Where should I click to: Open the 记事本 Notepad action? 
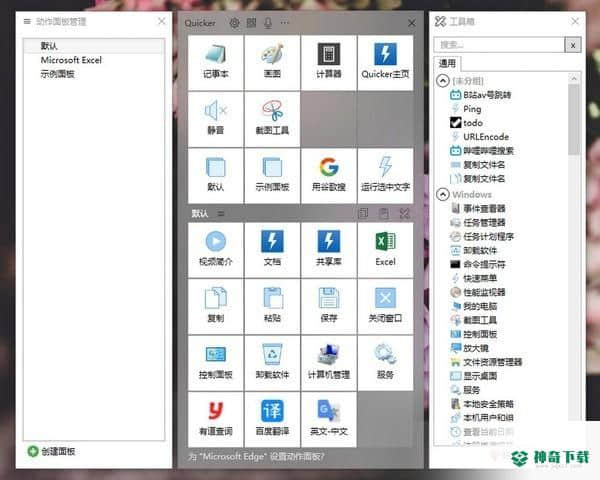(215, 63)
